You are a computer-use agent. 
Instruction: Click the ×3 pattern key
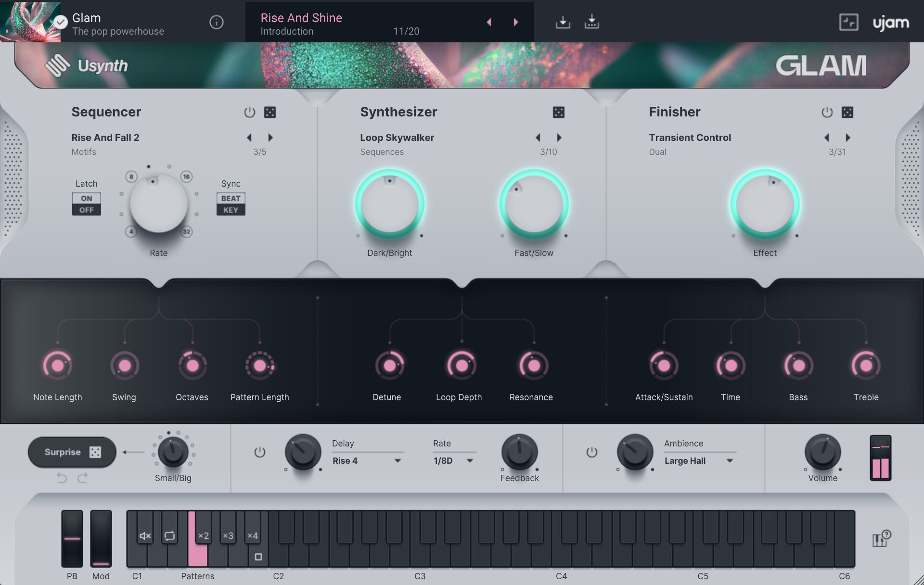coord(228,528)
